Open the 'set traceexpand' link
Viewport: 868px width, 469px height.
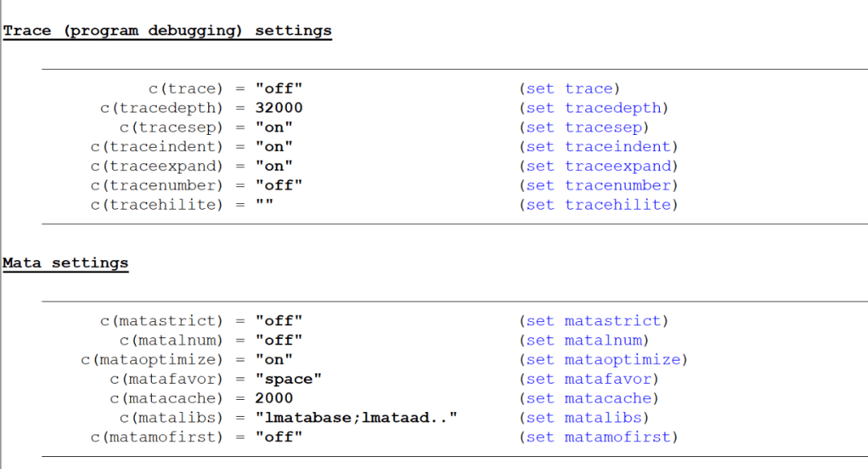pyautogui.click(x=598, y=166)
